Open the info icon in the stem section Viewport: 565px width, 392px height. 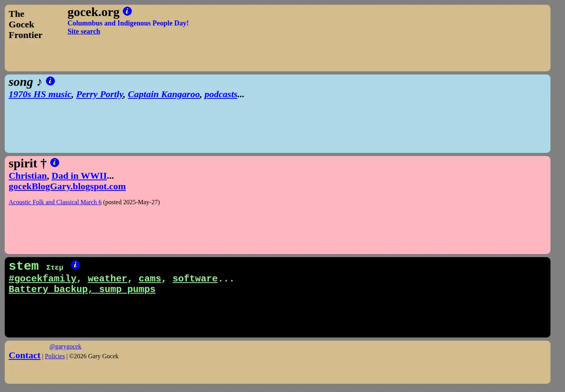[x=75, y=265]
